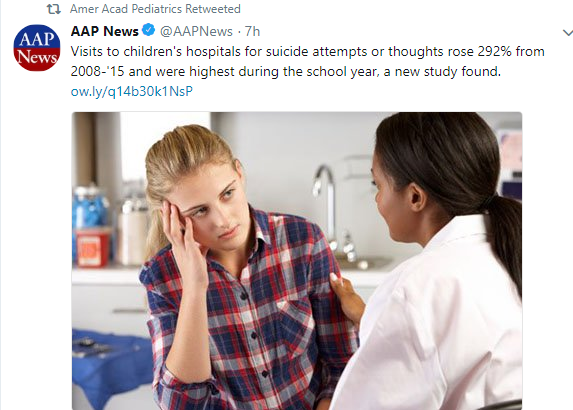Image resolution: width=573 pixels, height=410 pixels.
Task: Open the AAP News display name profile
Action: 105,31
